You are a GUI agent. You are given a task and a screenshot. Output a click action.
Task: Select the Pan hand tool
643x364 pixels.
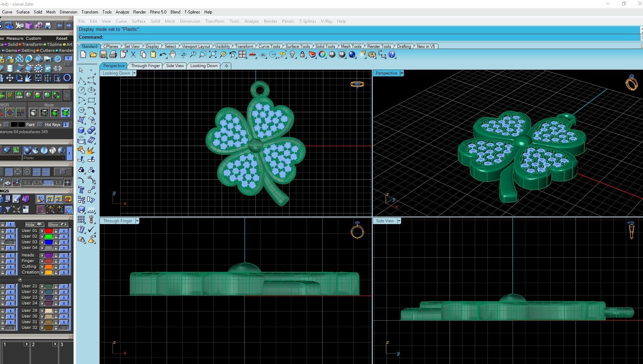click(x=173, y=55)
